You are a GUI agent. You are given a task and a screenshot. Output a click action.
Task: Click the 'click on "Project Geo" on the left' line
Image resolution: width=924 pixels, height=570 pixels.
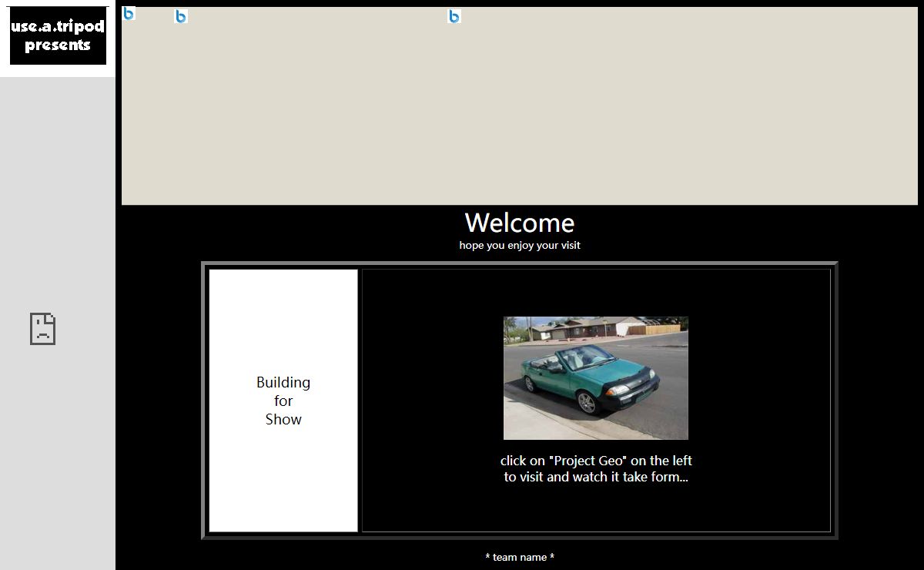click(x=596, y=461)
